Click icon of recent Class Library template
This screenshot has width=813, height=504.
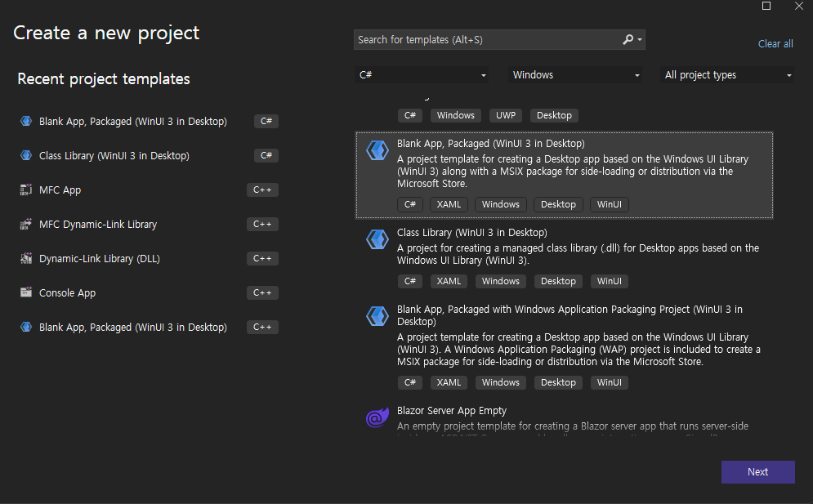(26, 155)
